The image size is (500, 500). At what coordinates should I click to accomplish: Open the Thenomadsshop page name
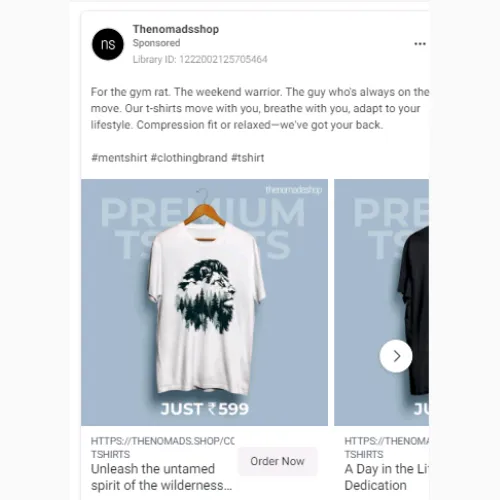point(176,29)
